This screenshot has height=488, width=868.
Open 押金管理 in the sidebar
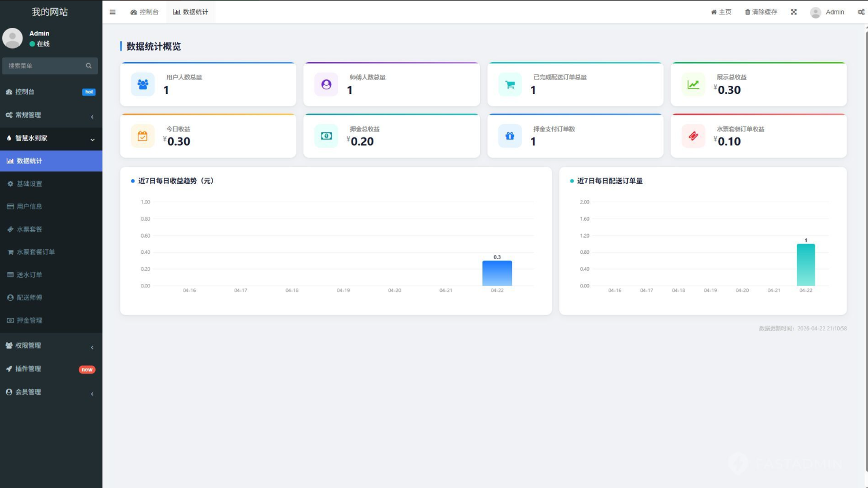[51, 320]
